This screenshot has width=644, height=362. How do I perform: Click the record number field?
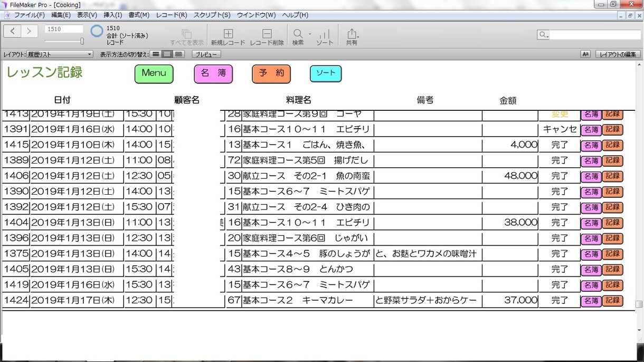coord(64,29)
